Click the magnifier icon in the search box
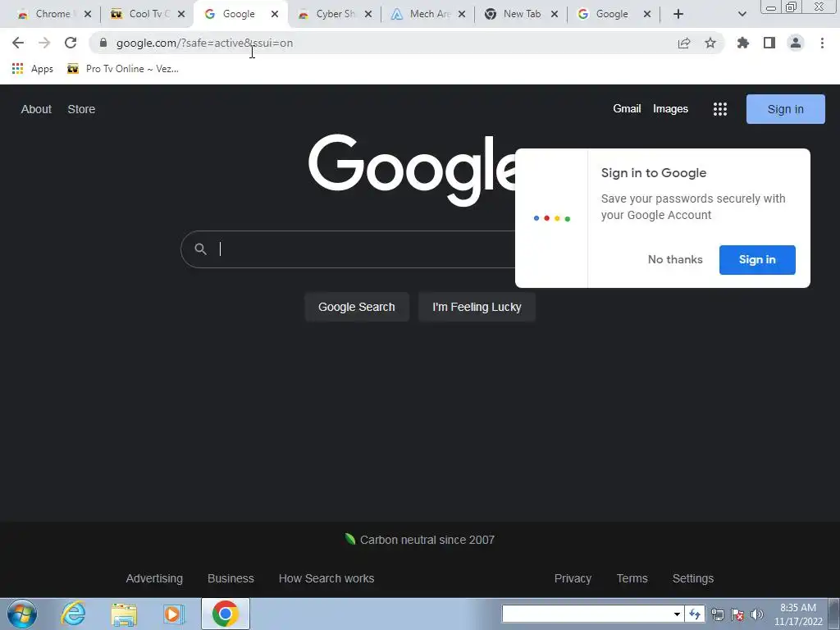The image size is (840, 630). coord(200,249)
